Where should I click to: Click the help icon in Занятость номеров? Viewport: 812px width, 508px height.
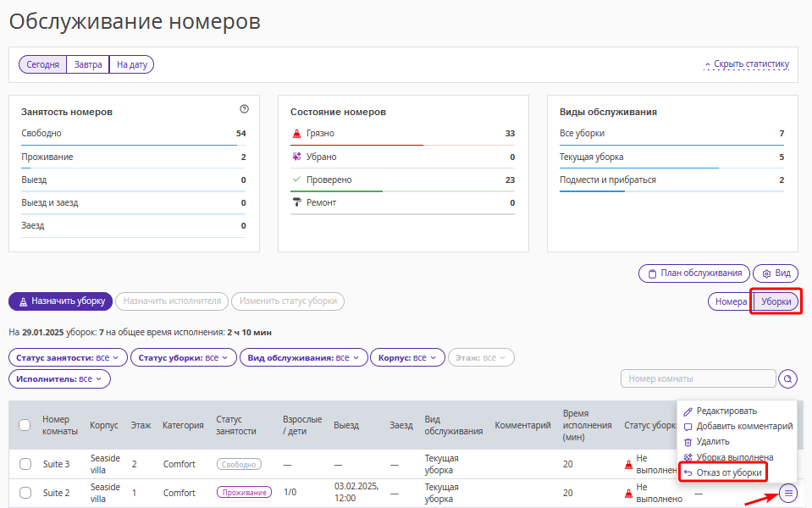tap(245, 109)
